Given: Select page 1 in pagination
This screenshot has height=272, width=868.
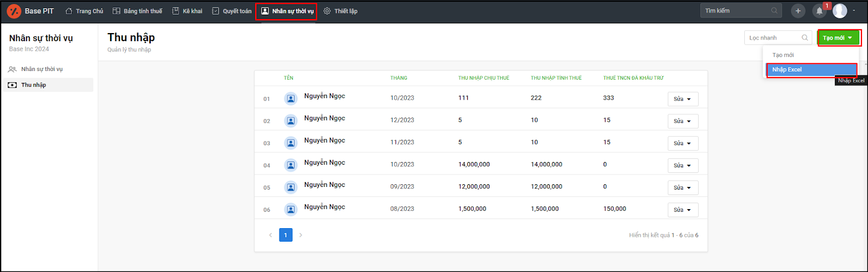Looking at the screenshot, I should coord(286,235).
